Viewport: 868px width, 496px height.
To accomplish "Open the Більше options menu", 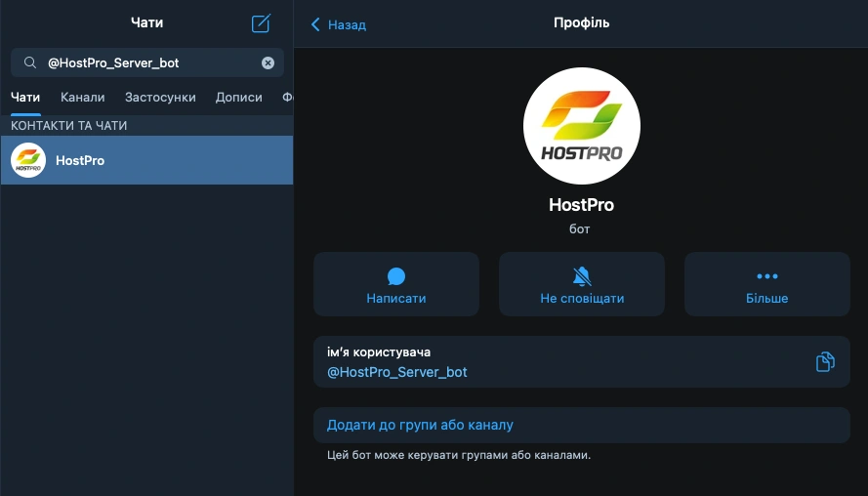I will click(x=767, y=284).
